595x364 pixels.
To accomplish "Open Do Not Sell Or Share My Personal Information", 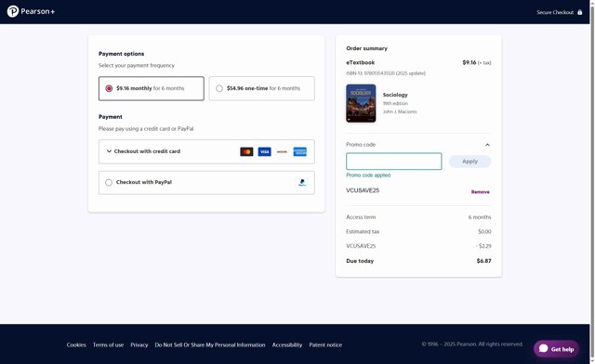I will coord(210,344).
